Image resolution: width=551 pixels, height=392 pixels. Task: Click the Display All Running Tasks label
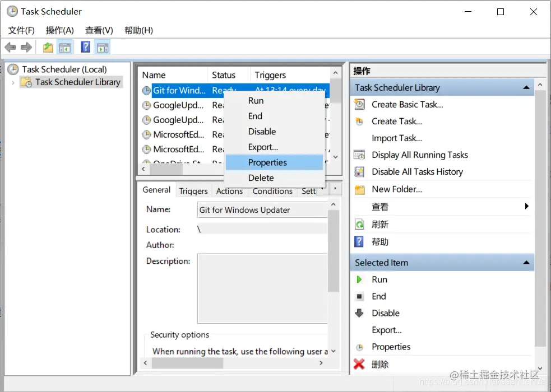click(x=420, y=155)
